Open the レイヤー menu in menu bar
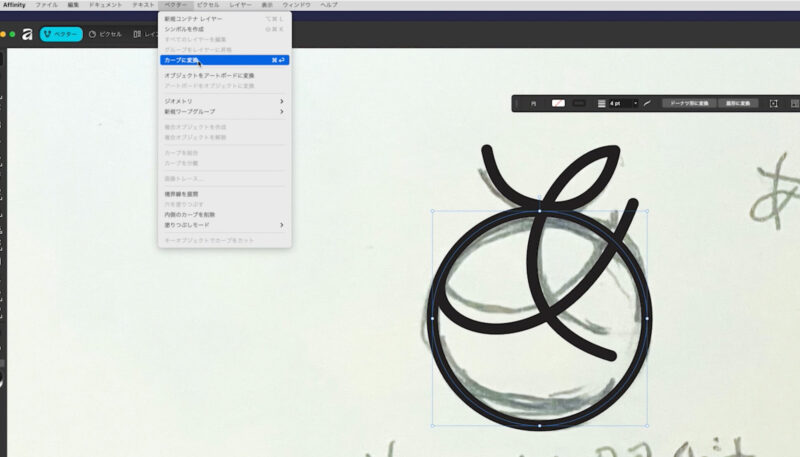Screen dimensions: 800x457 [240, 5]
